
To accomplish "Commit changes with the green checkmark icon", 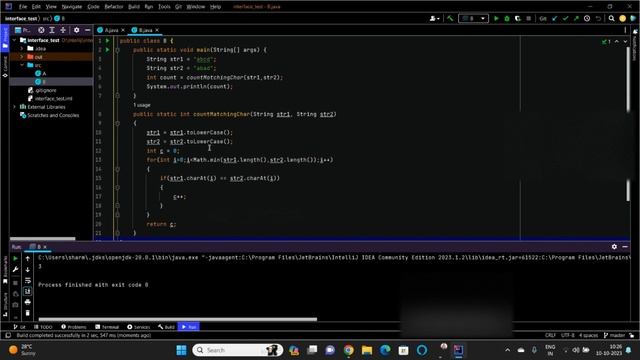I will point(565,18).
